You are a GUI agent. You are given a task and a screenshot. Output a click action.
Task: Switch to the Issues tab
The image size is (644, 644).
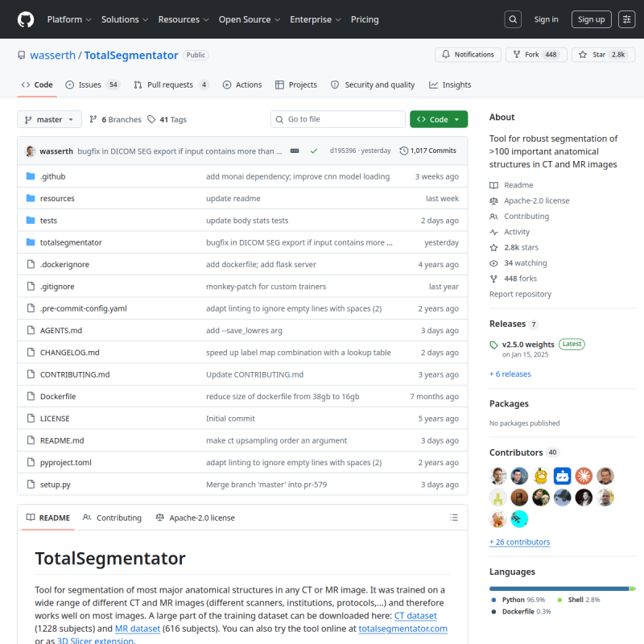(x=93, y=85)
